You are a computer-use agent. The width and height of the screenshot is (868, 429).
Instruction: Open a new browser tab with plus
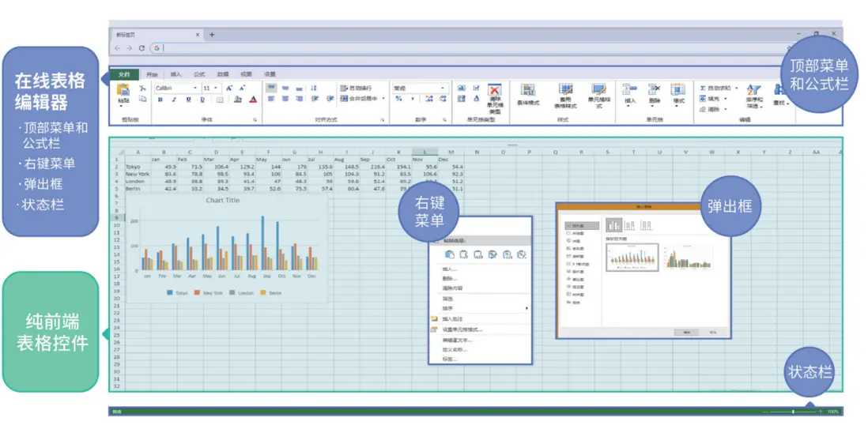pyautogui.click(x=211, y=34)
